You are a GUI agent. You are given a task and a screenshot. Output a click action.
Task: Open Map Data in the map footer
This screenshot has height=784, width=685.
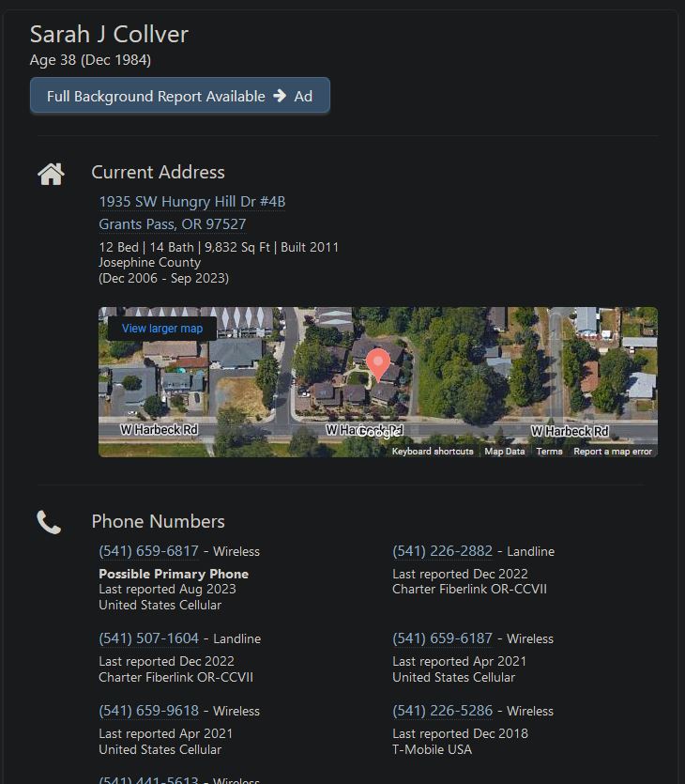pos(505,451)
